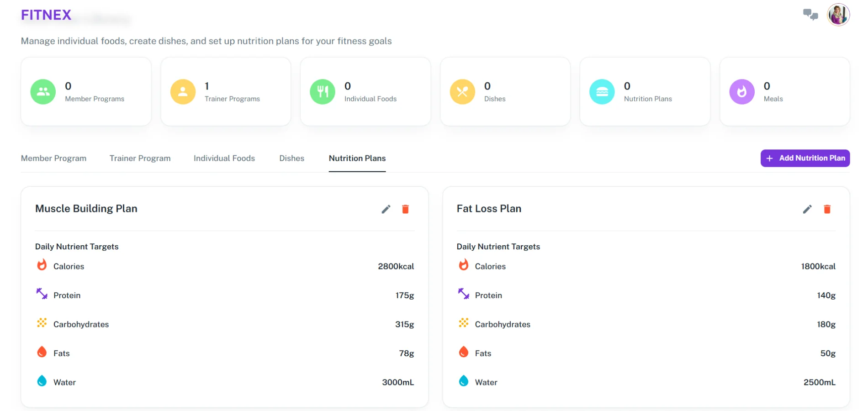Delete the Muscle Building Plan
This screenshot has width=868, height=411.
tap(405, 209)
